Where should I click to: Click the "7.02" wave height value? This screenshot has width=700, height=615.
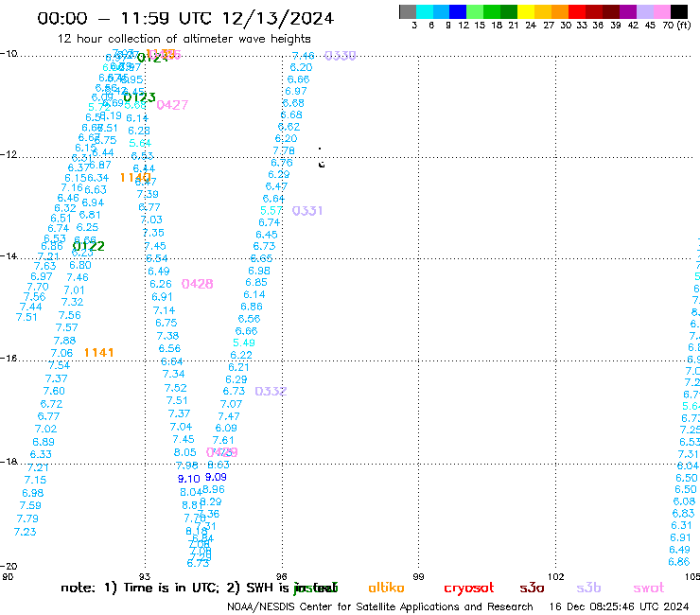coord(45,429)
